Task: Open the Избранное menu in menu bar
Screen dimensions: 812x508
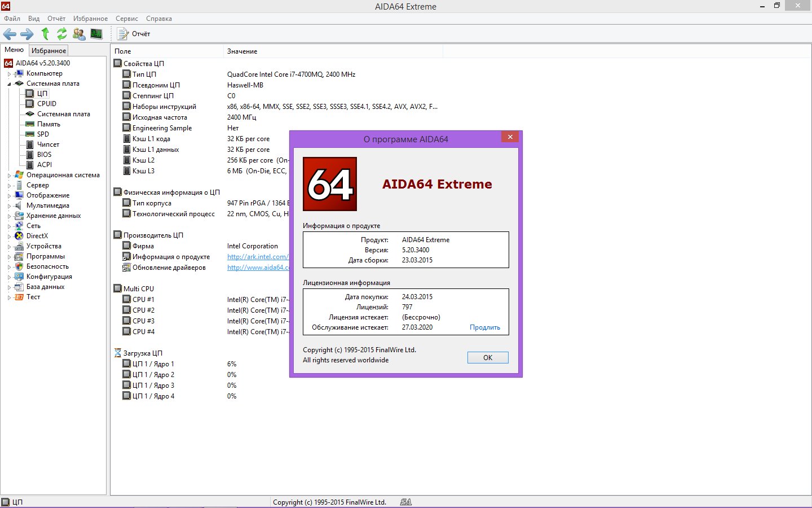Action: (90, 19)
